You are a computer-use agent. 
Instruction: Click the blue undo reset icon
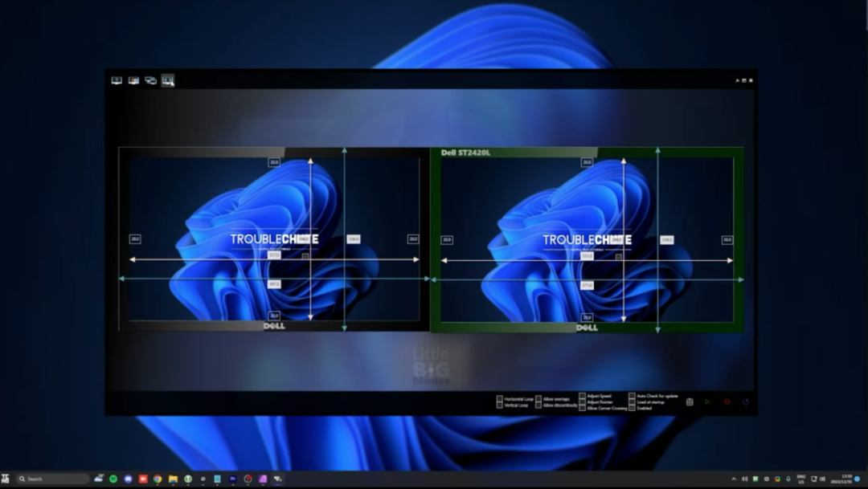pos(746,402)
